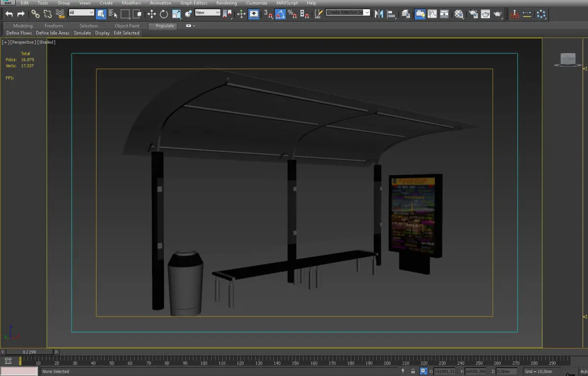Image resolution: width=588 pixels, height=376 pixels.
Task: Select the Select and Rotate tool
Action: [x=164, y=14]
